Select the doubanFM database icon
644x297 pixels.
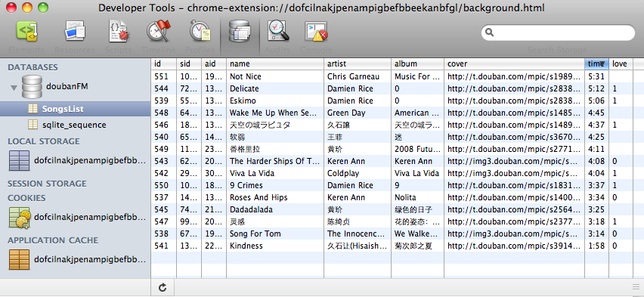point(32,87)
